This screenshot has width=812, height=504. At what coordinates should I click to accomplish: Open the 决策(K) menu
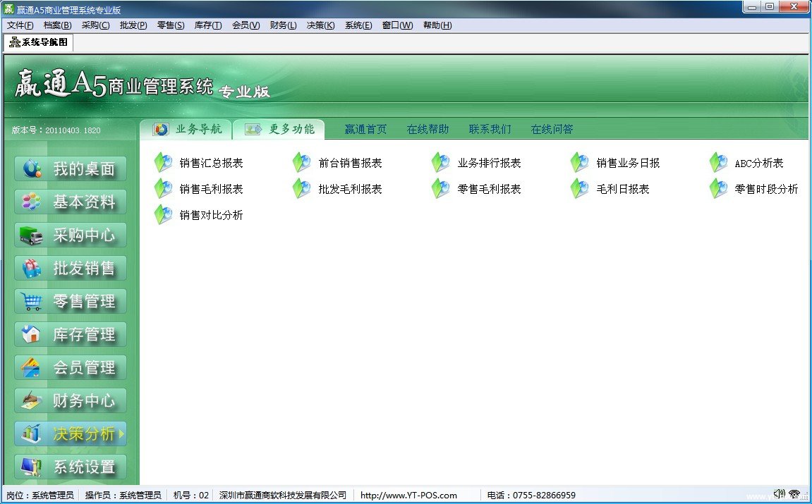[x=320, y=25]
